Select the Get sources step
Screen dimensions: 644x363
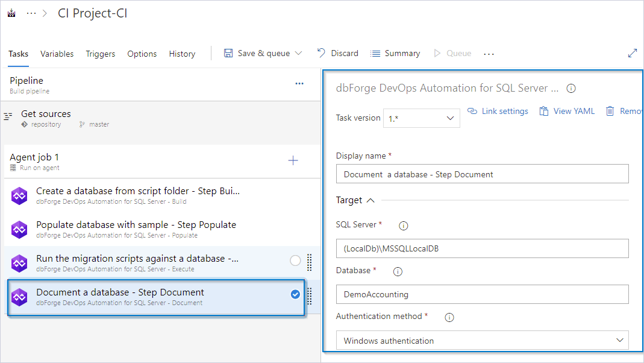(160, 118)
